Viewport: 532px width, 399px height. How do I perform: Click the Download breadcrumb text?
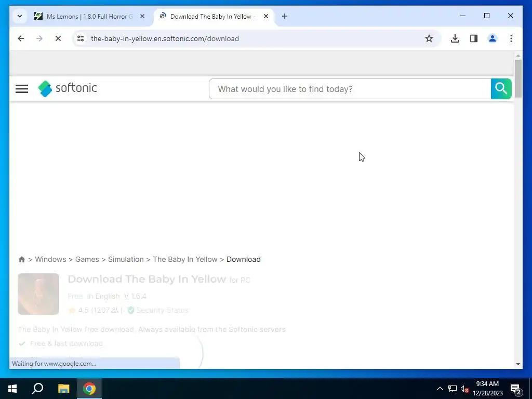[x=244, y=259]
